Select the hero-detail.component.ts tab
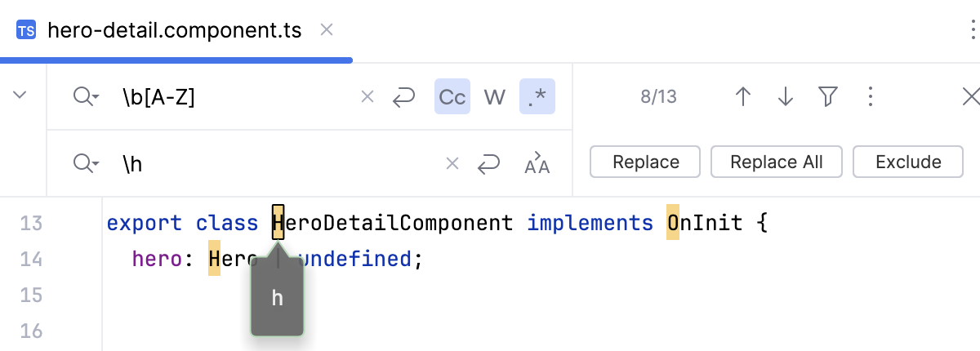Screen dimensions: 980x351 click(x=175, y=31)
